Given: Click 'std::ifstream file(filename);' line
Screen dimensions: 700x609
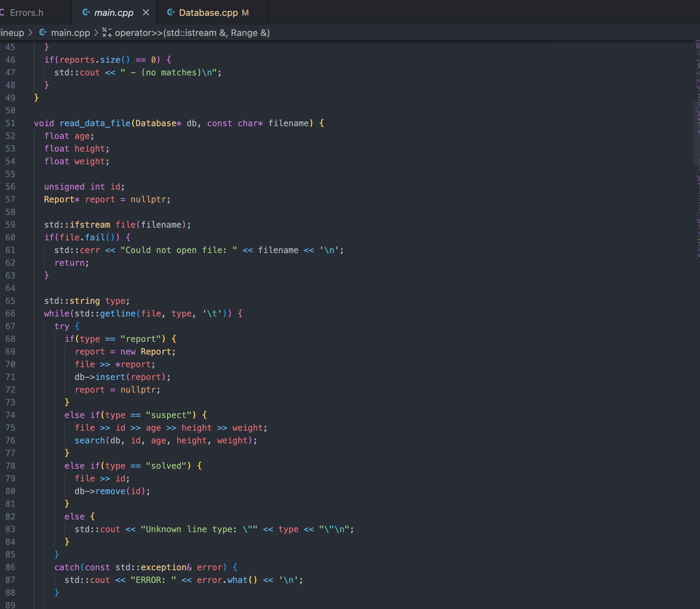Looking at the screenshot, I should coord(117,225).
